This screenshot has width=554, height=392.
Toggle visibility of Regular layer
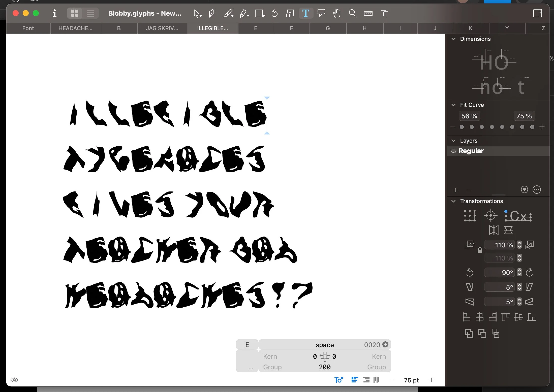tap(453, 151)
